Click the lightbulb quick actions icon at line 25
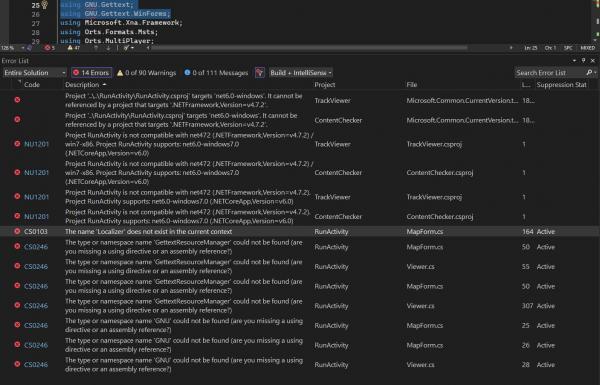This screenshot has width=600, height=385. 45,5
